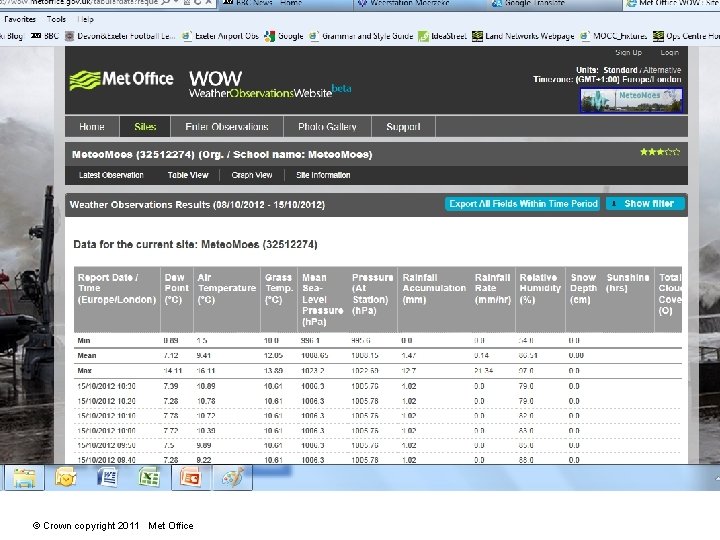
Task: Click the Grass Temp. column header
Action: point(279,299)
